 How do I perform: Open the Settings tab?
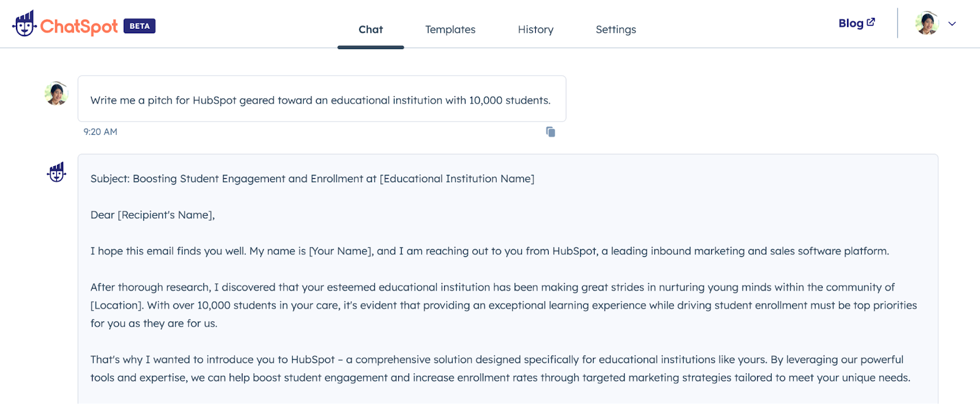pos(616,29)
